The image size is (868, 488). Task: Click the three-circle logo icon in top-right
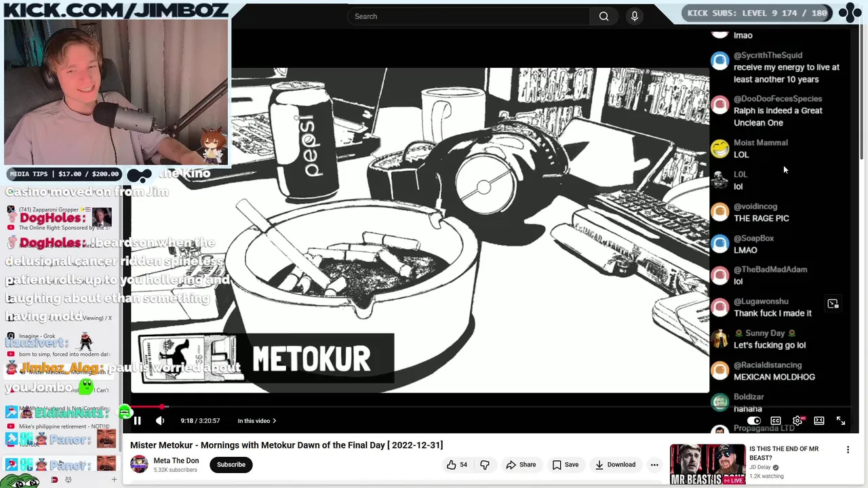coord(850,12)
